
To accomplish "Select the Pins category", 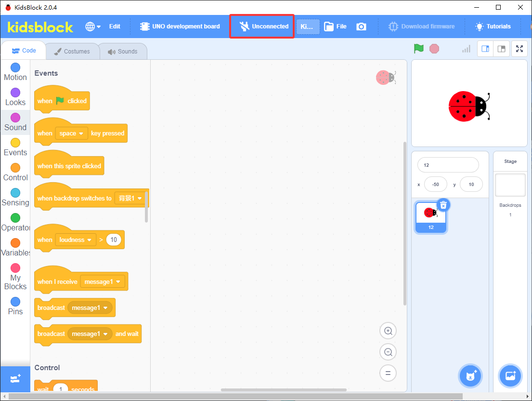I will click(15, 306).
